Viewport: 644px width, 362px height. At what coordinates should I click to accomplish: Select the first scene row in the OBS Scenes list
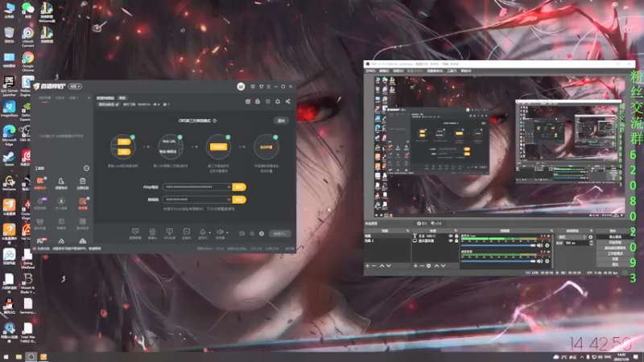pyautogui.click(x=387, y=236)
